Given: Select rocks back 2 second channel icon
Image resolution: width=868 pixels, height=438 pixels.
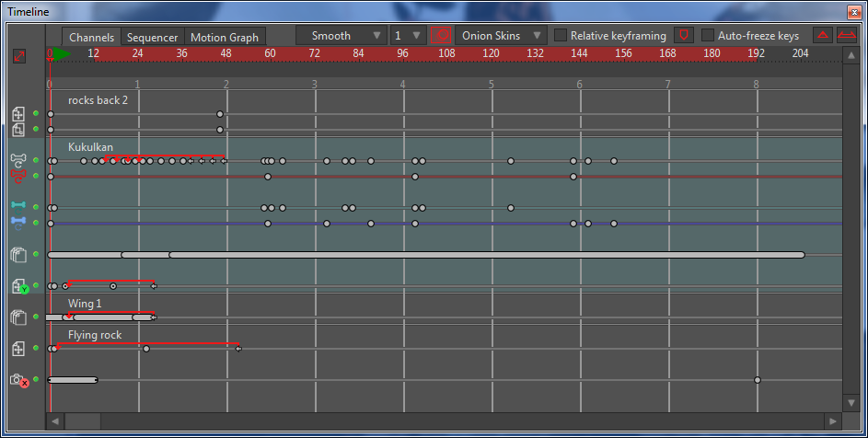Looking at the screenshot, I should (18, 130).
